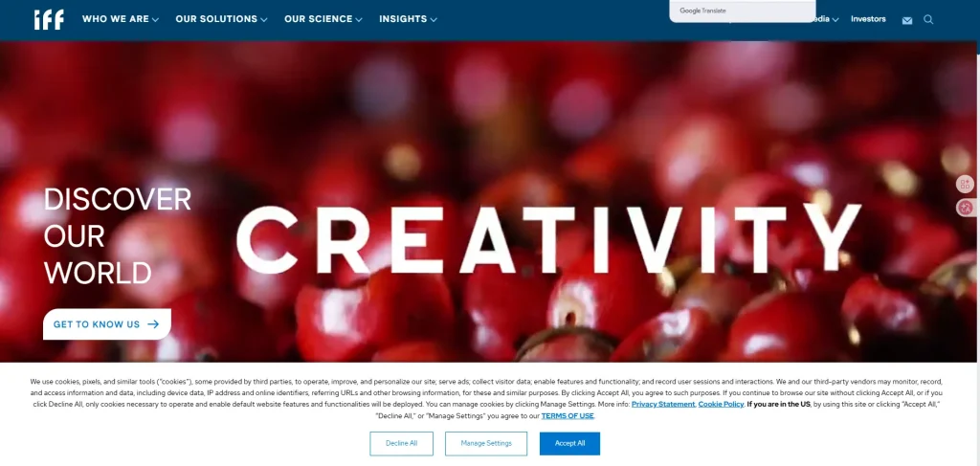
Task: Open the Cookie Policy link
Action: click(721, 404)
